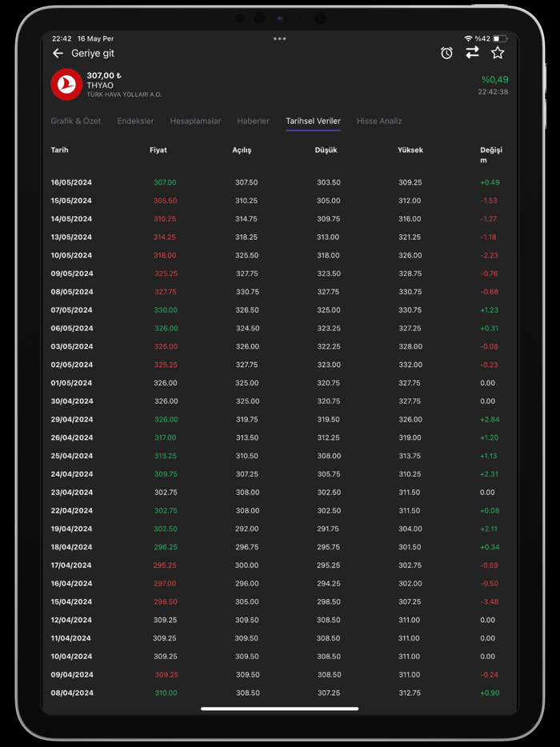Tap the 09/05/2024 date cell

[72, 274]
